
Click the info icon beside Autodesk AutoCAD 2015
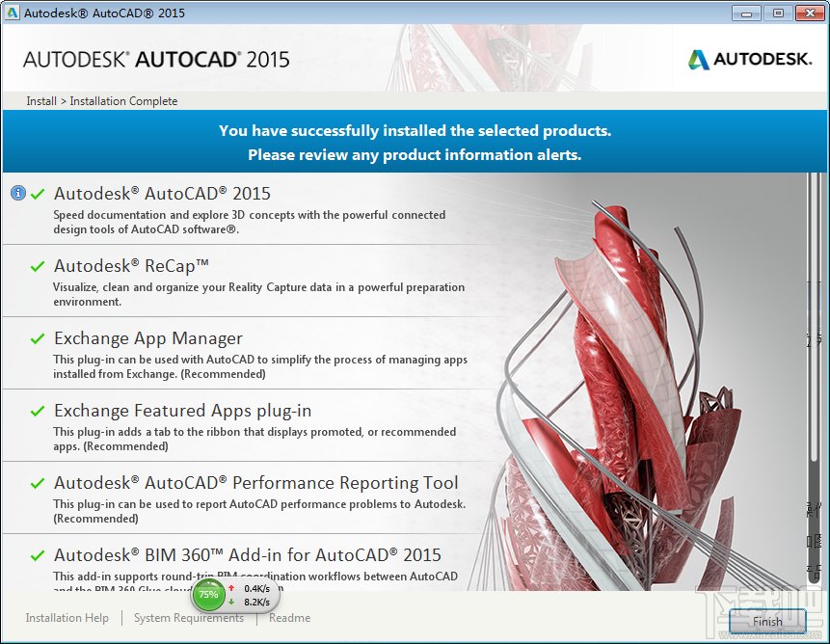coord(17,193)
